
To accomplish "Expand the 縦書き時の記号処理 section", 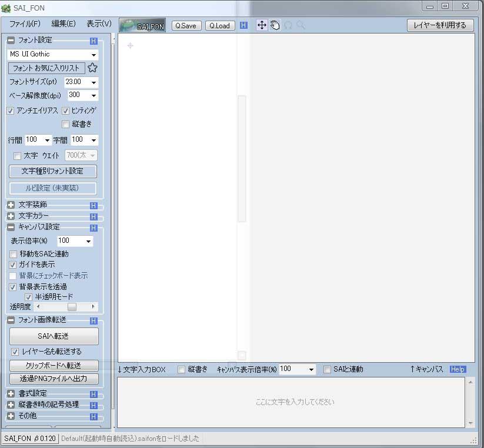I will [x=11, y=405].
